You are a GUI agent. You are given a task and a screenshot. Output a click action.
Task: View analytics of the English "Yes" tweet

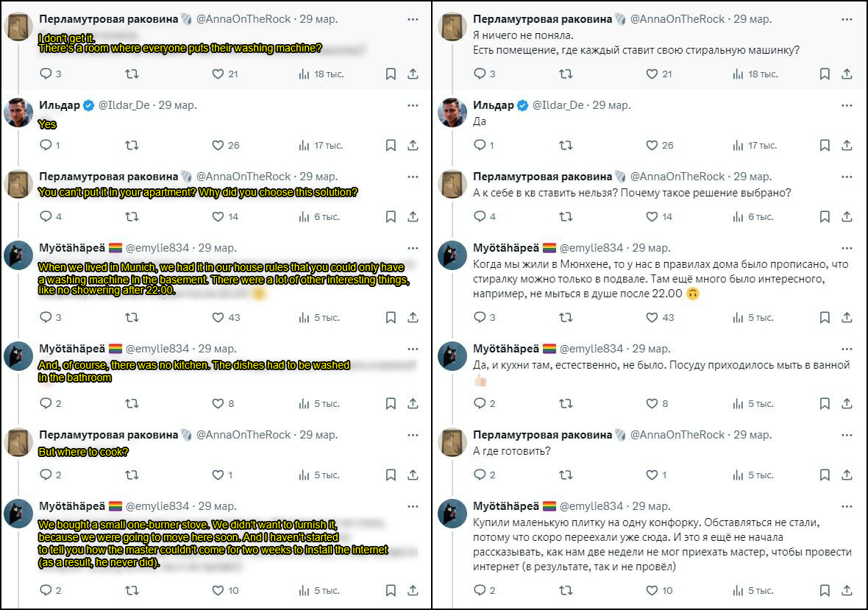304,146
